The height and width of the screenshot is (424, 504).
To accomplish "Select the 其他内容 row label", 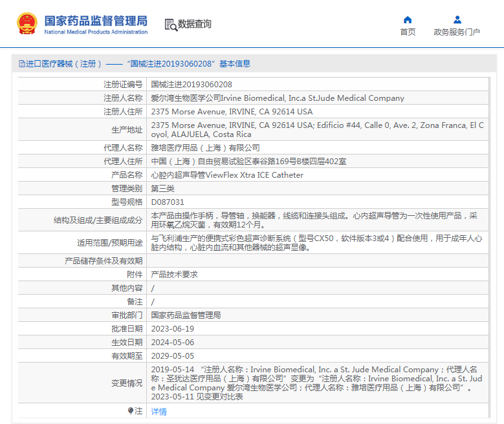I will coord(127,288).
